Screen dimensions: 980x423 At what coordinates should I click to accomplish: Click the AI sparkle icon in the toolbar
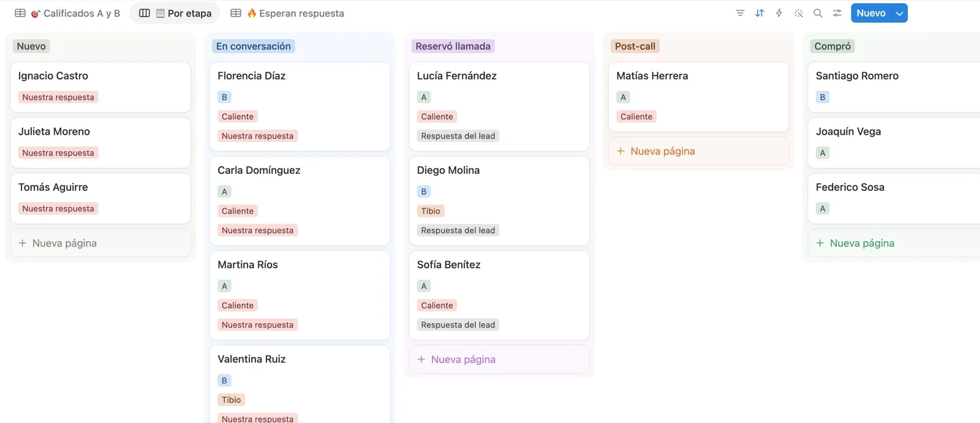point(799,13)
